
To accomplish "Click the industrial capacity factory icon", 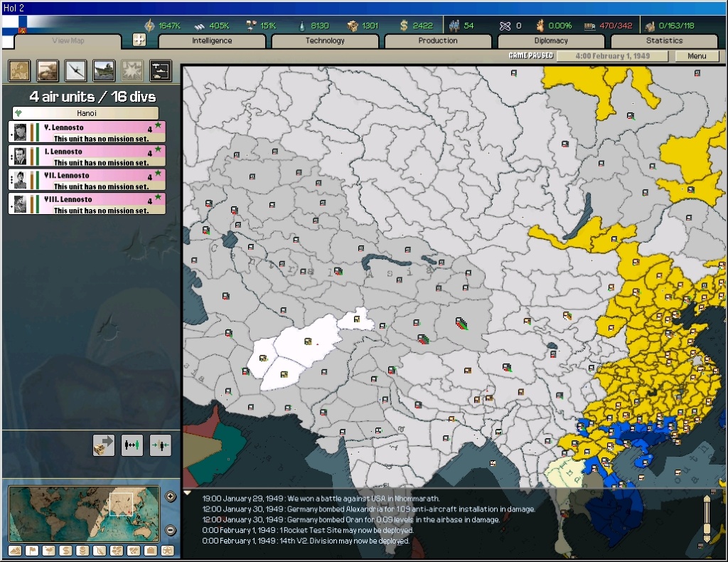I will [x=650, y=26].
